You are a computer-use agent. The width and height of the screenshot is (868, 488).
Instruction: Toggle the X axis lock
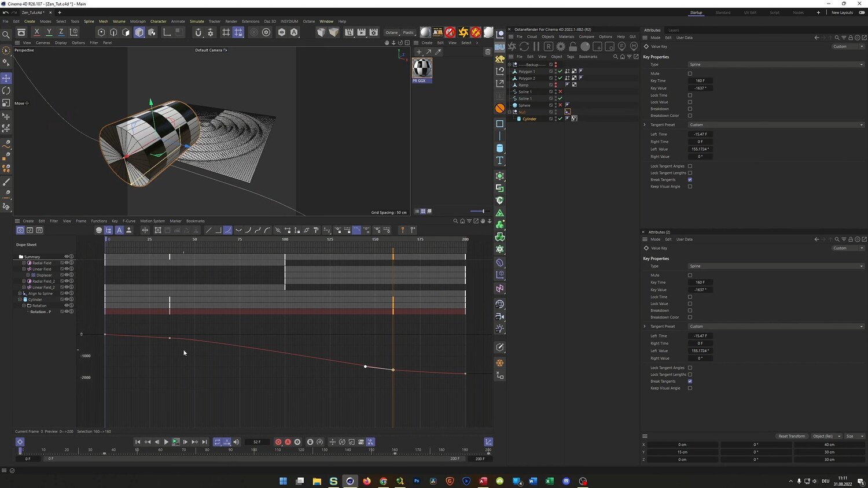pyautogui.click(x=36, y=32)
